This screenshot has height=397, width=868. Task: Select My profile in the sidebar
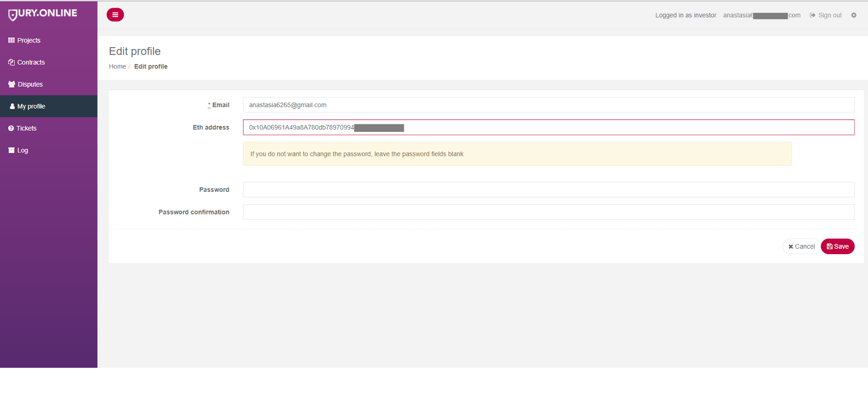tap(49, 106)
